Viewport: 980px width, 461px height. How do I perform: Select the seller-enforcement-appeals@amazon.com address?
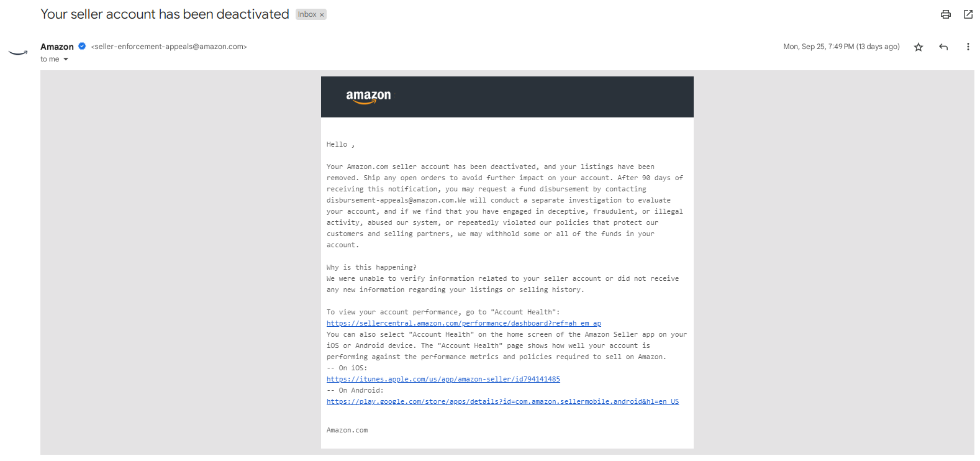tap(169, 47)
